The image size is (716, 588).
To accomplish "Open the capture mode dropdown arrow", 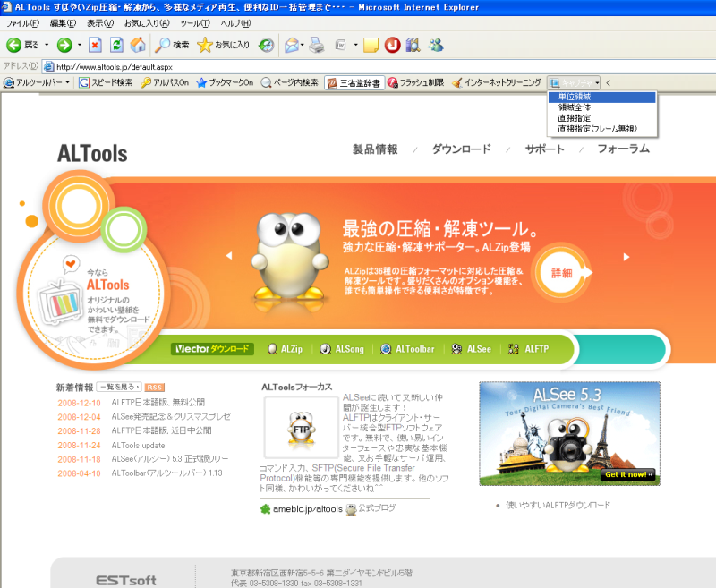I will pyautogui.click(x=596, y=81).
